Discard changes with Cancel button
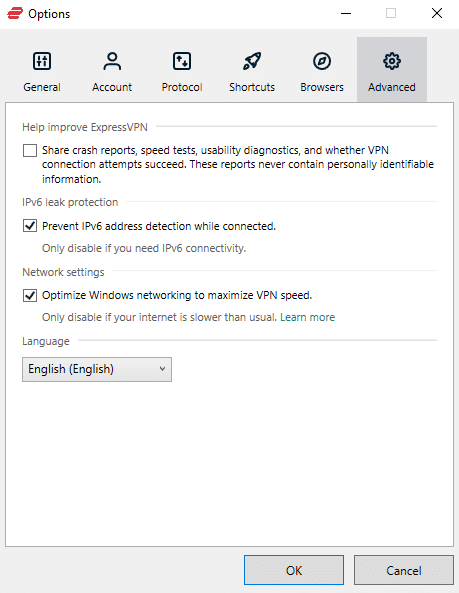Screen dimensions: 459x593 pos(403,570)
